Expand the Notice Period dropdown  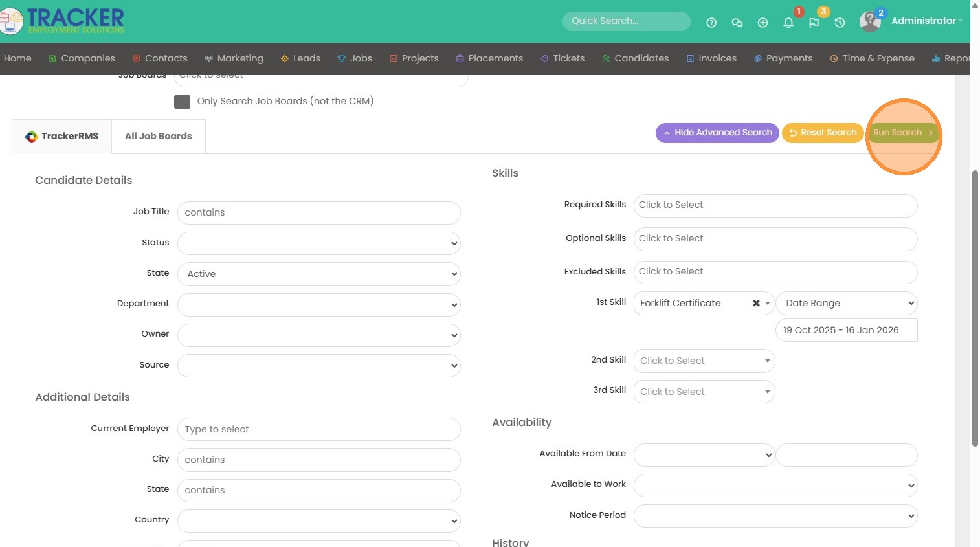tap(775, 516)
